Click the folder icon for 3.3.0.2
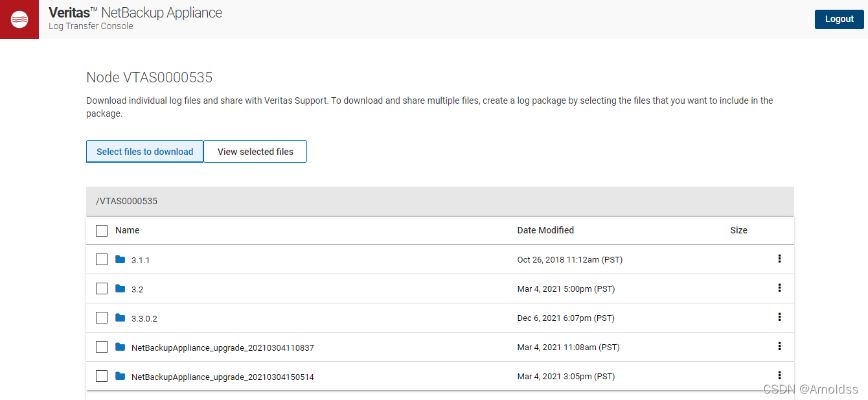 click(120, 318)
